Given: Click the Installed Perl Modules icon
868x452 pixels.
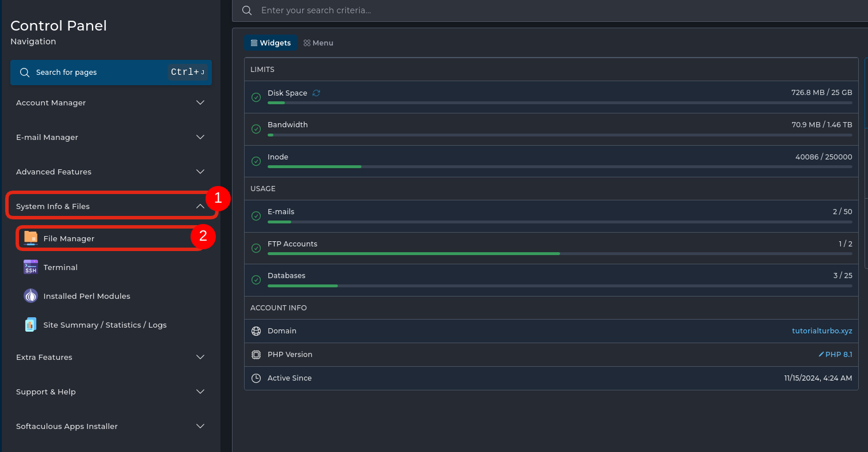Looking at the screenshot, I should (31, 296).
